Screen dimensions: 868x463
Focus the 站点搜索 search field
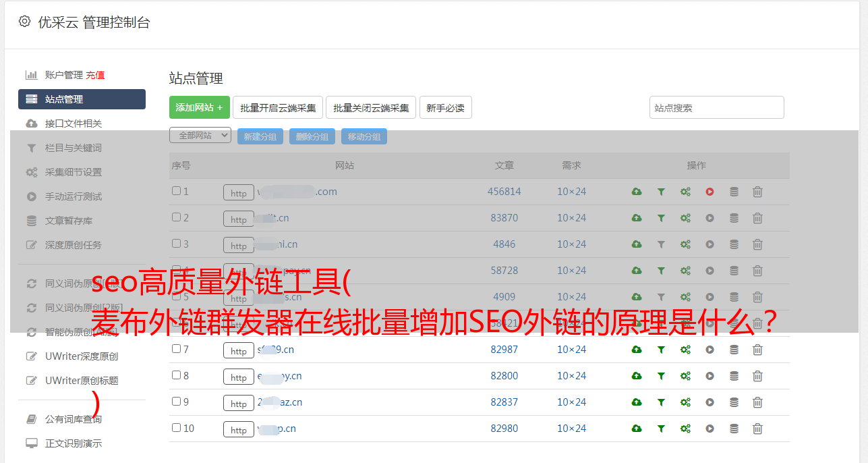point(717,107)
